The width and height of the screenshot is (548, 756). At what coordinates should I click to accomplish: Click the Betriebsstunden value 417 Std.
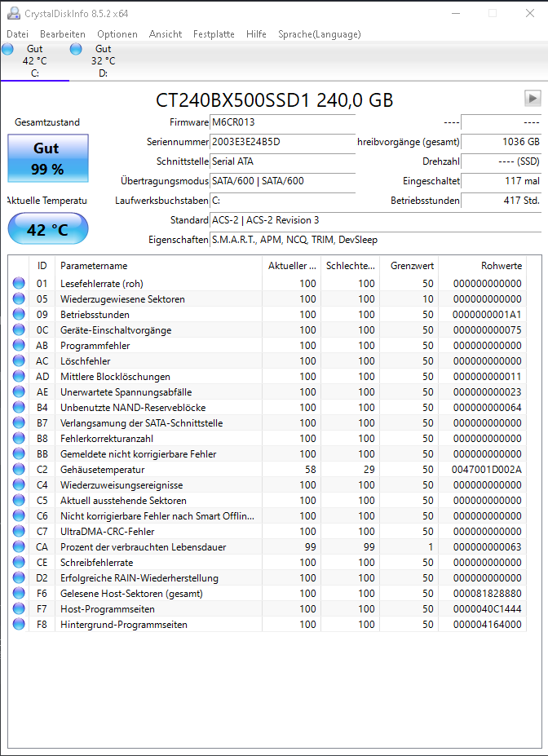(x=502, y=201)
